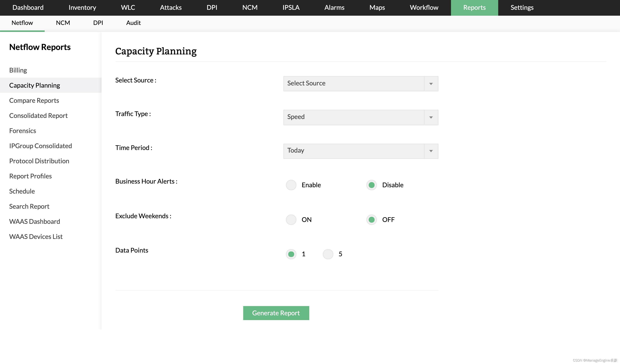This screenshot has width=620, height=364.
Task: Toggle Exclude Weekends to ON
Action: click(291, 219)
